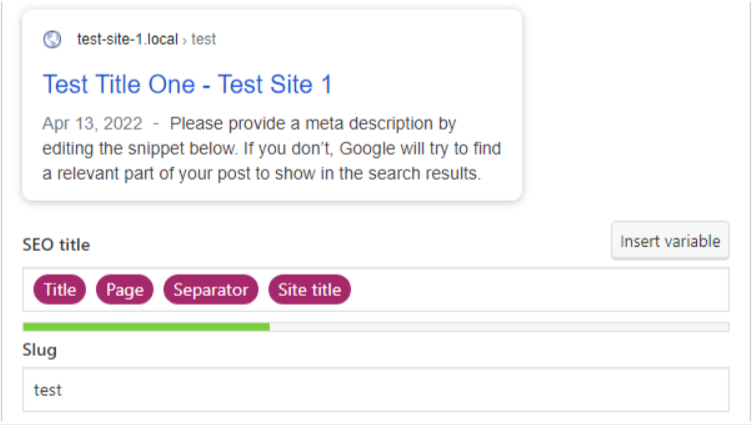Click the gray unfilled part of the progress bar
The height and width of the screenshot is (425, 752).
[499, 327]
